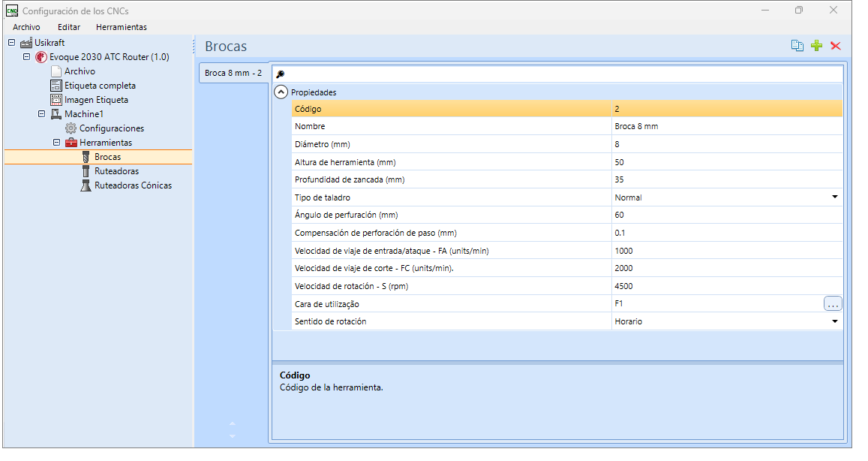Open the Archivo menu
The image size is (868, 461).
coord(26,27)
